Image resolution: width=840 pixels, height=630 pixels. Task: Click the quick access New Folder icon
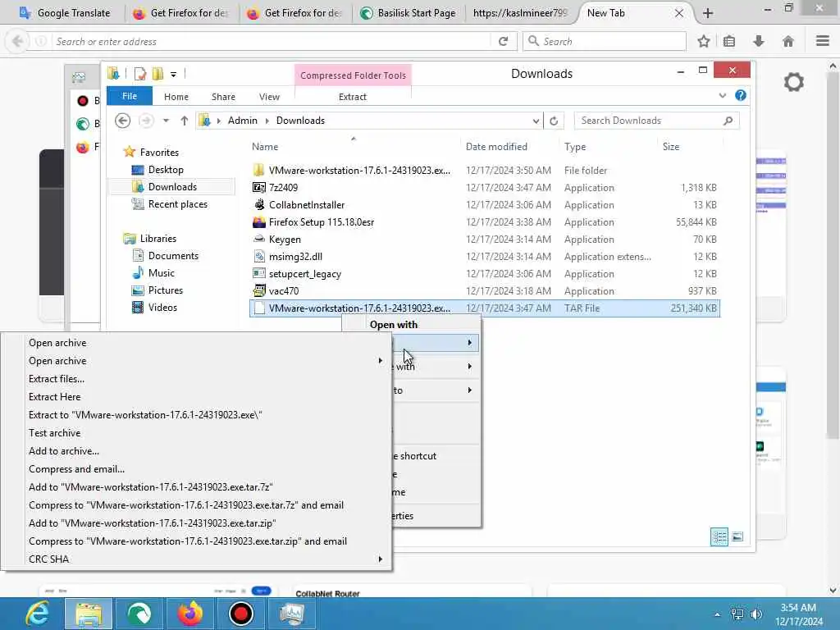(158, 74)
